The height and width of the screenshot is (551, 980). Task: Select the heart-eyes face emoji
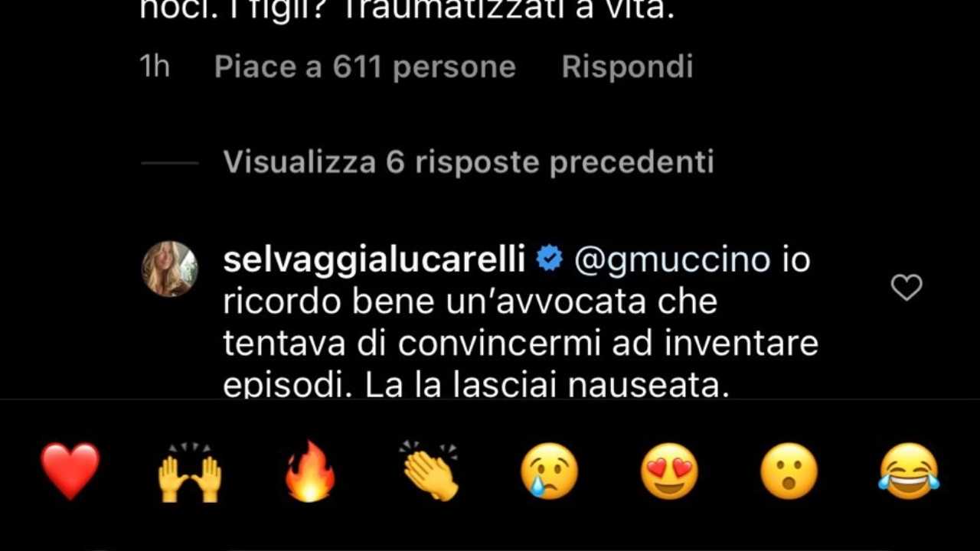point(669,471)
